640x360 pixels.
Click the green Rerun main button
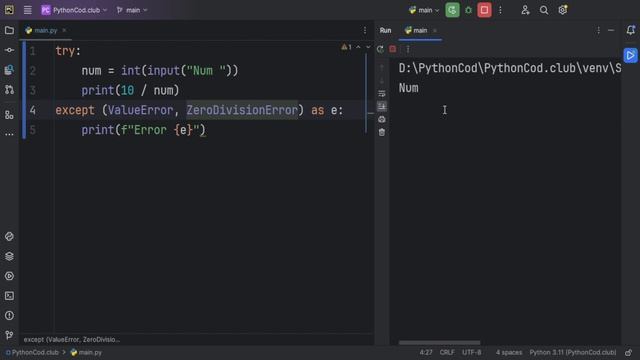coord(452,10)
